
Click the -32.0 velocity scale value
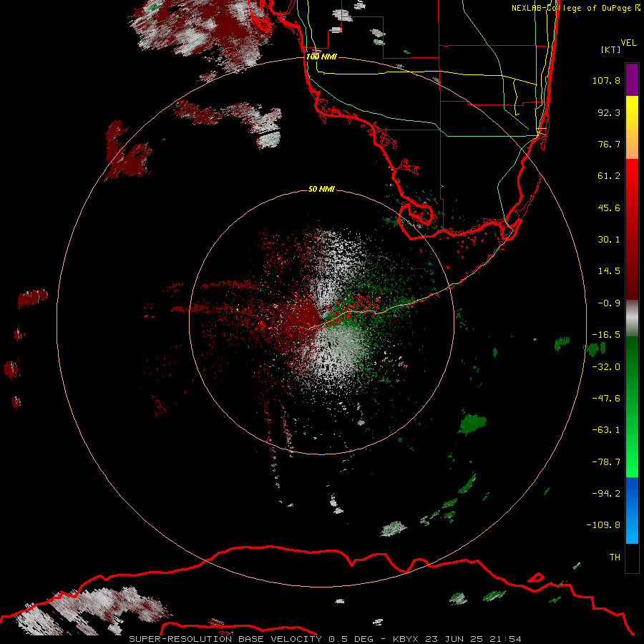(x=606, y=367)
